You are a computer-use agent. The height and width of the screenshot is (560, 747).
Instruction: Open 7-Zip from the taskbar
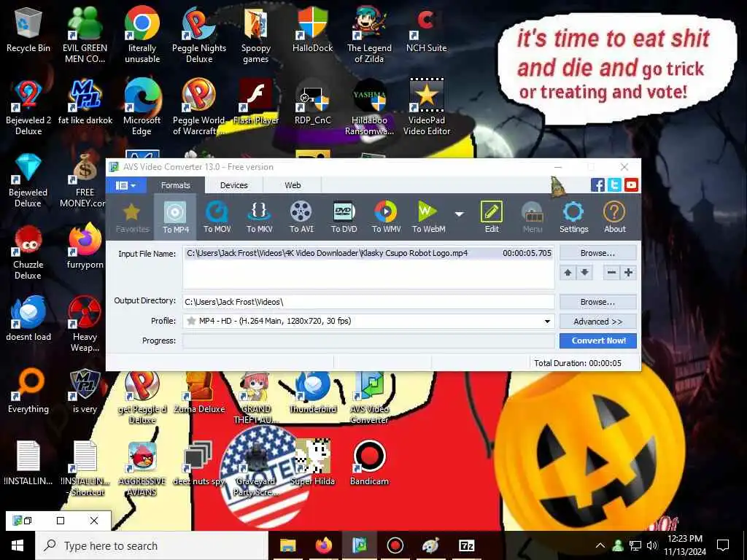[466, 545]
